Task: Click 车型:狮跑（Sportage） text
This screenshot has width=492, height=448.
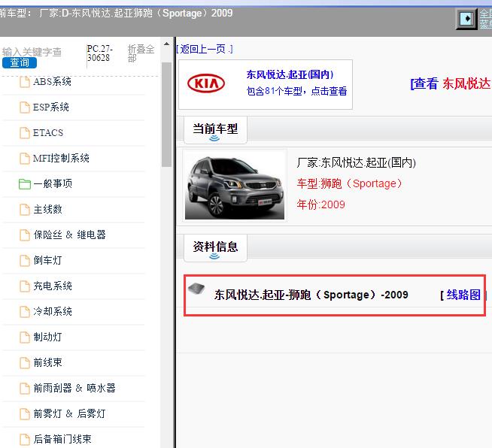Action: point(350,183)
